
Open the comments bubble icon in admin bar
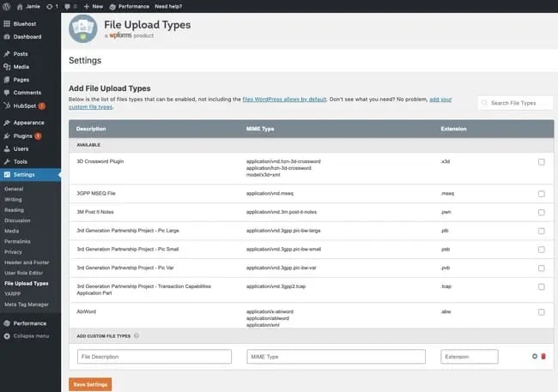coord(67,7)
